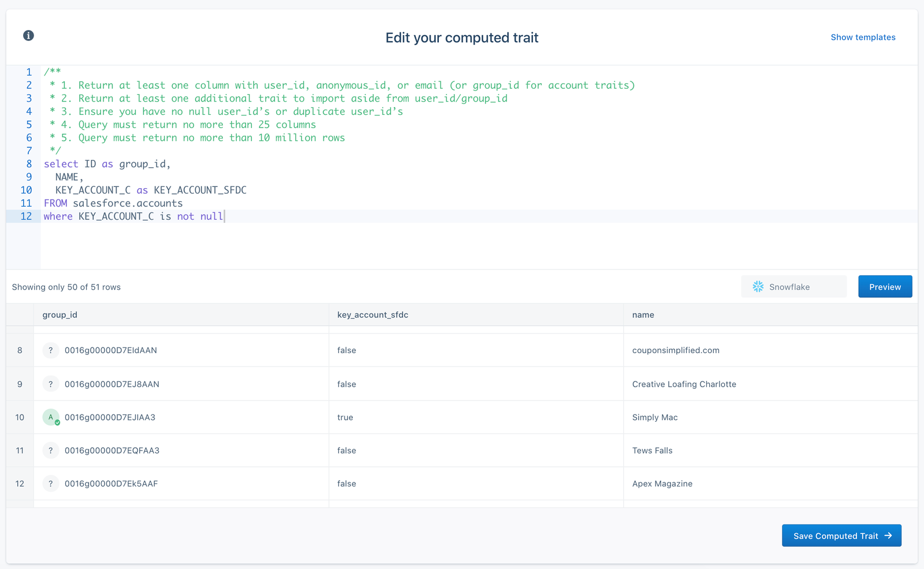Click the key_account_sfdc column header

[x=372, y=315]
